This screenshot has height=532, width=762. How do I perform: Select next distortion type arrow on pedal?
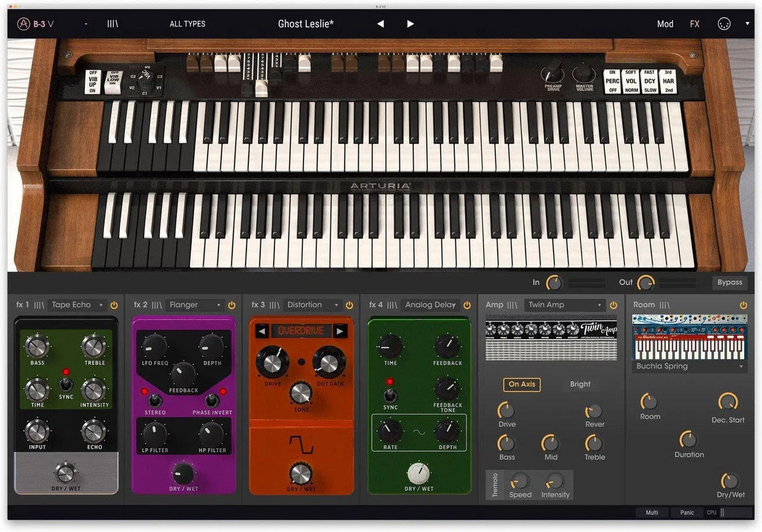(x=340, y=331)
